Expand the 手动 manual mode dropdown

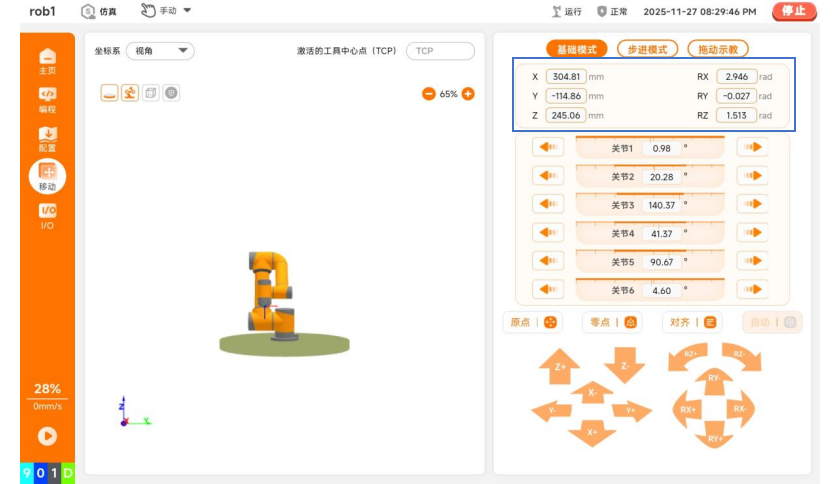166,11
